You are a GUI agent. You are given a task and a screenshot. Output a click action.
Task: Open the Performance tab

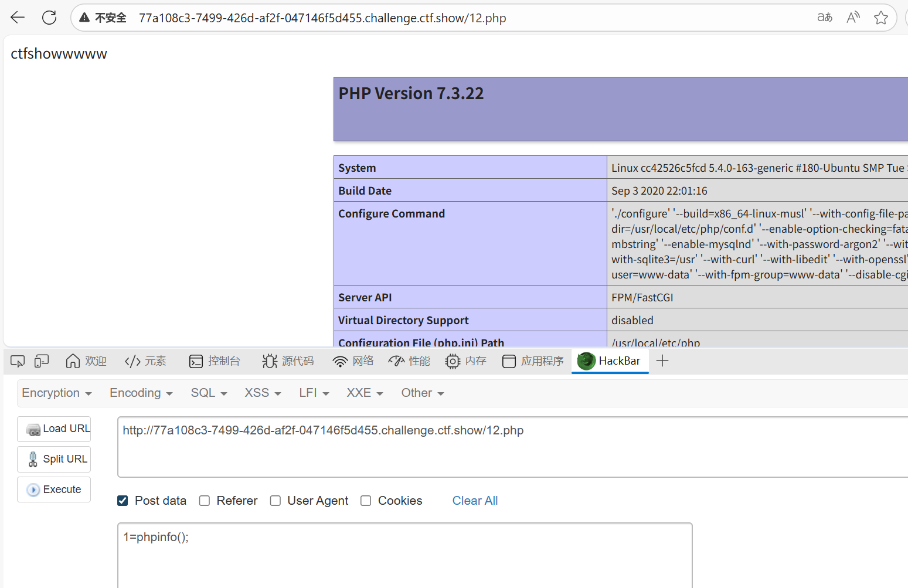click(x=409, y=361)
